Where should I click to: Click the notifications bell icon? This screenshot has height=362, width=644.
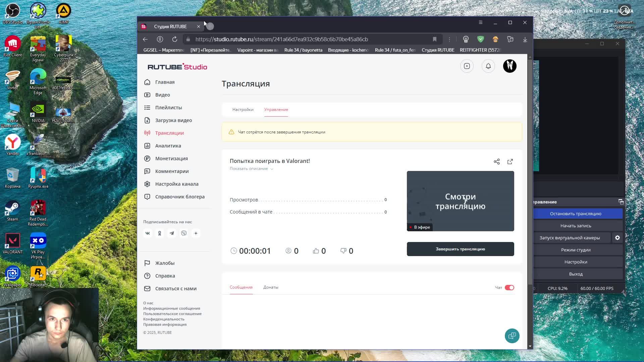[x=488, y=66]
